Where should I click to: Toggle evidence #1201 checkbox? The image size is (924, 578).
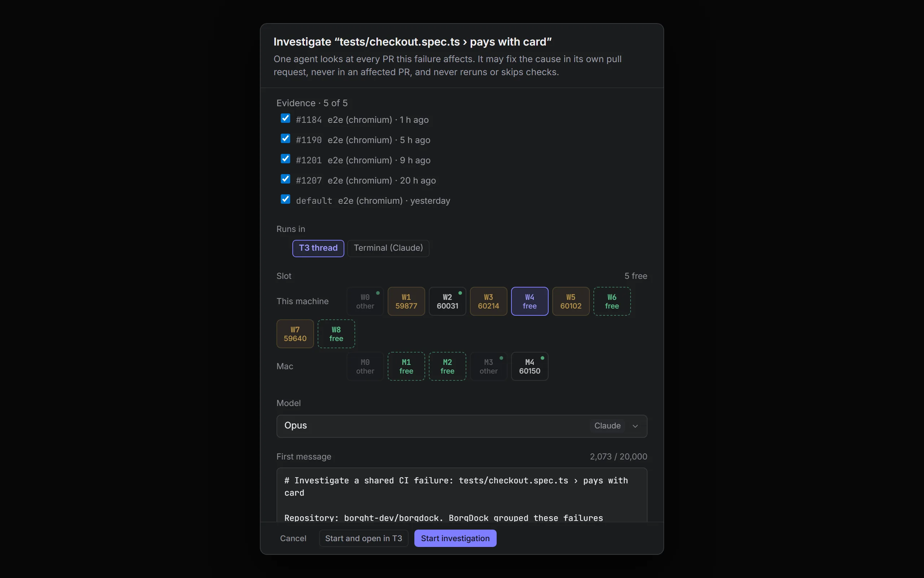pyautogui.click(x=285, y=159)
